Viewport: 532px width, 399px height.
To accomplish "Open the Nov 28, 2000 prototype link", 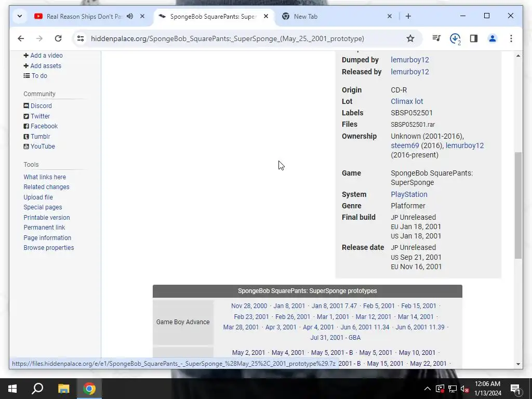I will point(249,306).
